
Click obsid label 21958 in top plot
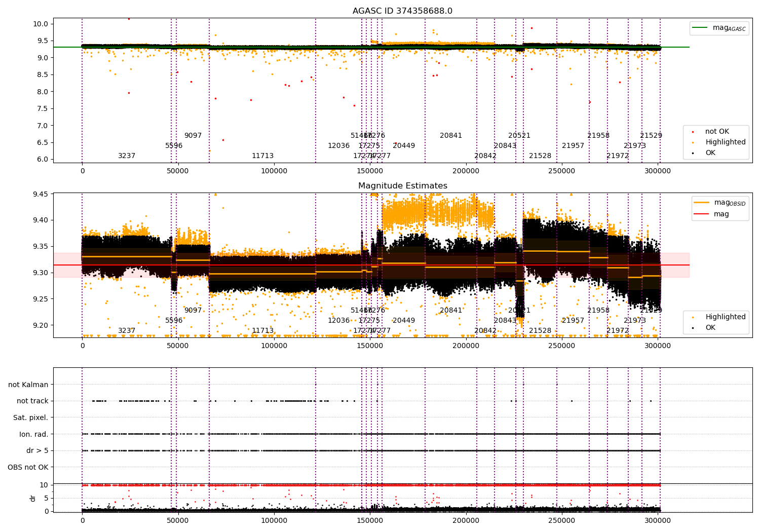pos(598,136)
